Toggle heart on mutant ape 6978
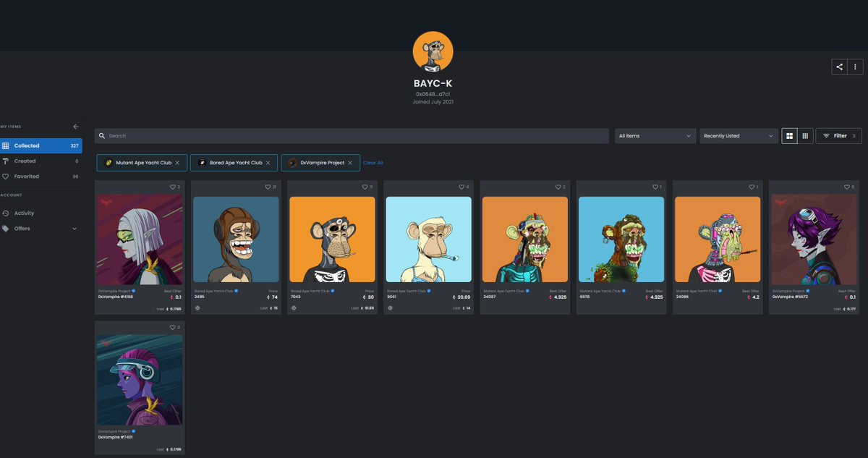 point(654,187)
